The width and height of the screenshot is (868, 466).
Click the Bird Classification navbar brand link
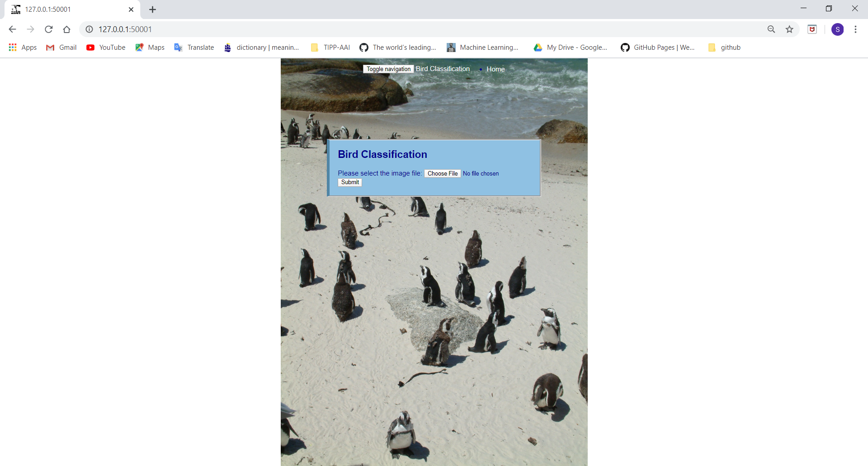(443, 69)
